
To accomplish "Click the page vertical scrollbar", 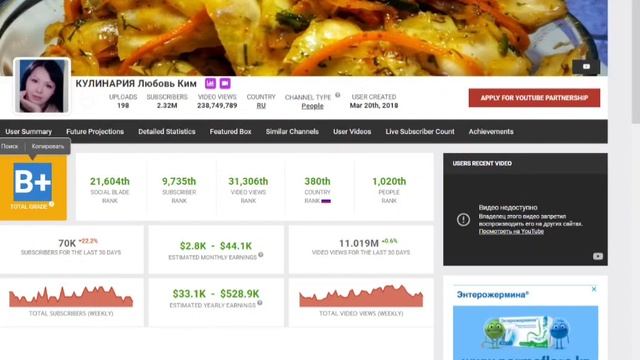I will [636, 61].
